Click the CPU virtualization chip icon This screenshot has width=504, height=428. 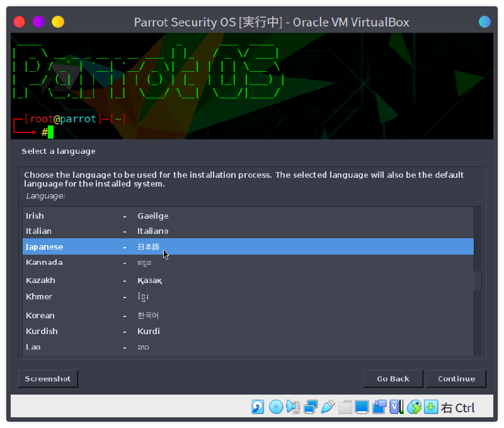(396, 407)
